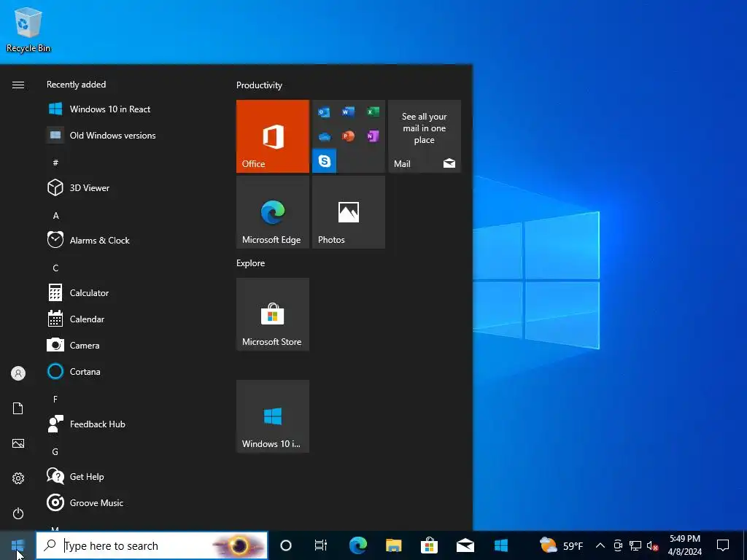This screenshot has width=747, height=560.
Task: Open Documents from Start sidebar
Action: 18,408
